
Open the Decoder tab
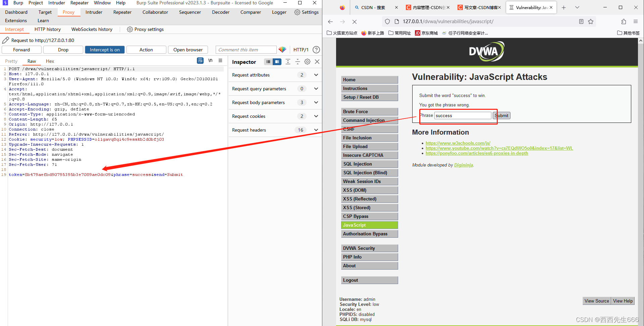[x=221, y=12]
